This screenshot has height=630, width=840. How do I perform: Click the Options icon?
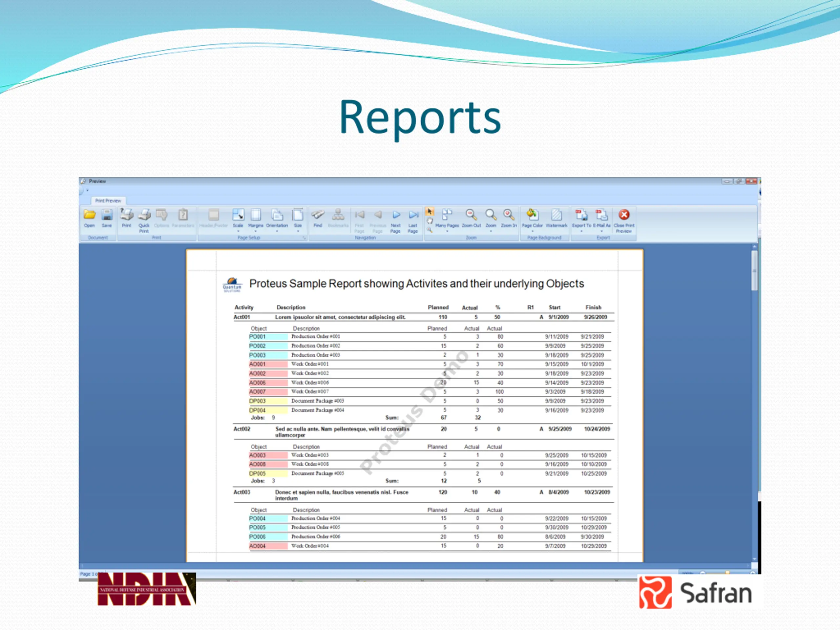(x=161, y=218)
